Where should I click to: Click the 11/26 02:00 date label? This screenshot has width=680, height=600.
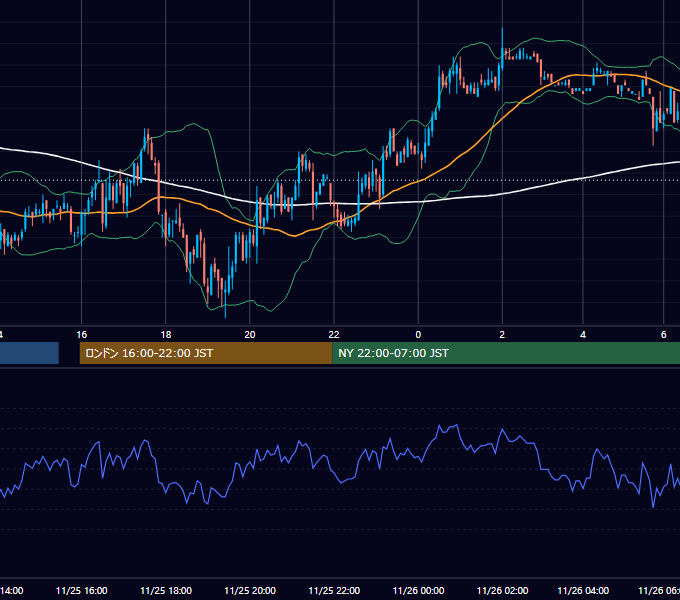coord(502,590)
